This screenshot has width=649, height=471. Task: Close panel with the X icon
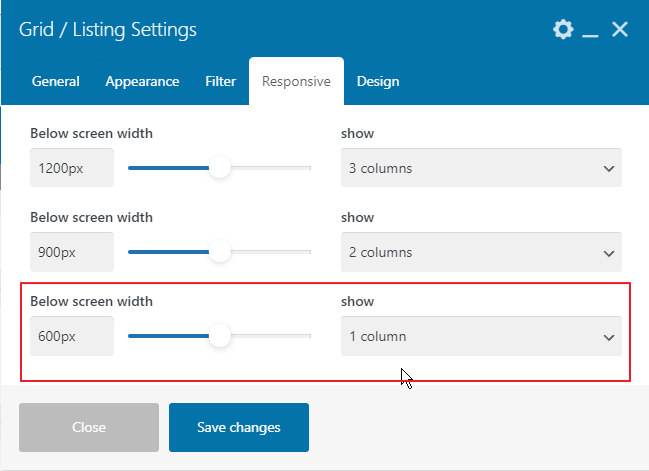(x=620, y=30)
